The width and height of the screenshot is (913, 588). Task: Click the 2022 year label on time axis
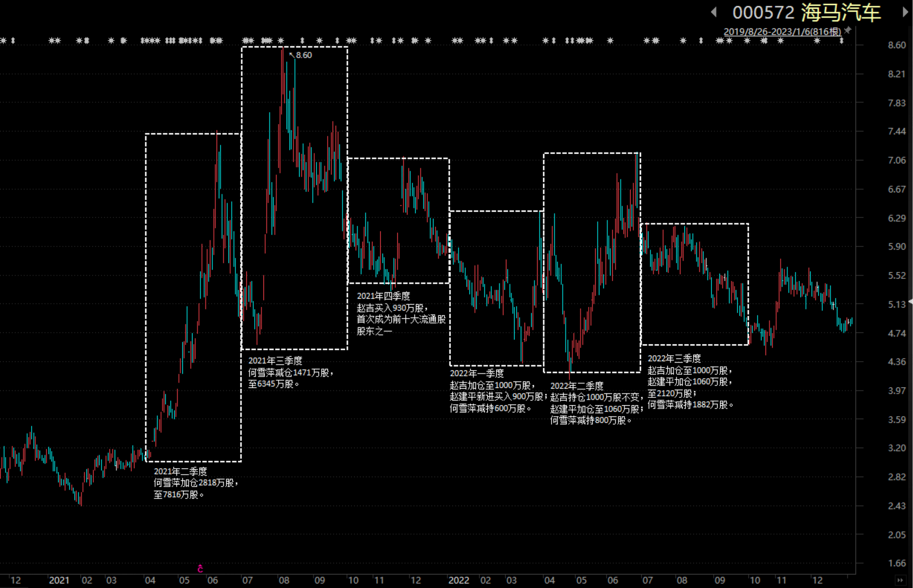tap(458, 581)
